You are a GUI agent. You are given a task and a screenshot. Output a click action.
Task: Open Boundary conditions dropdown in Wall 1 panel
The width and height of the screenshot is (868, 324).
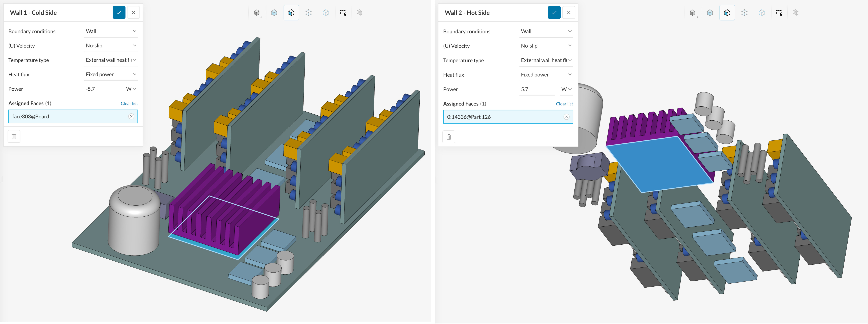[111, 31]
